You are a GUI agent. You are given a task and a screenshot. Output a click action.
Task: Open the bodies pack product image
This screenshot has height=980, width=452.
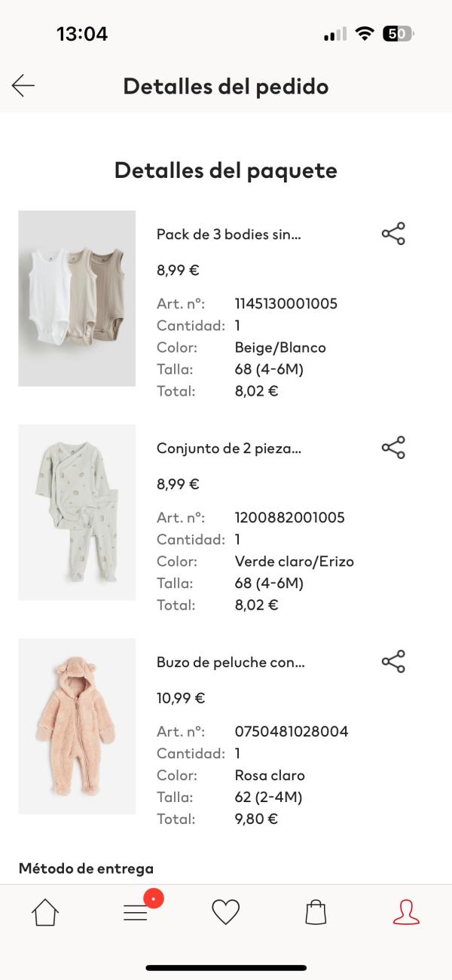[x=77, y=299]
